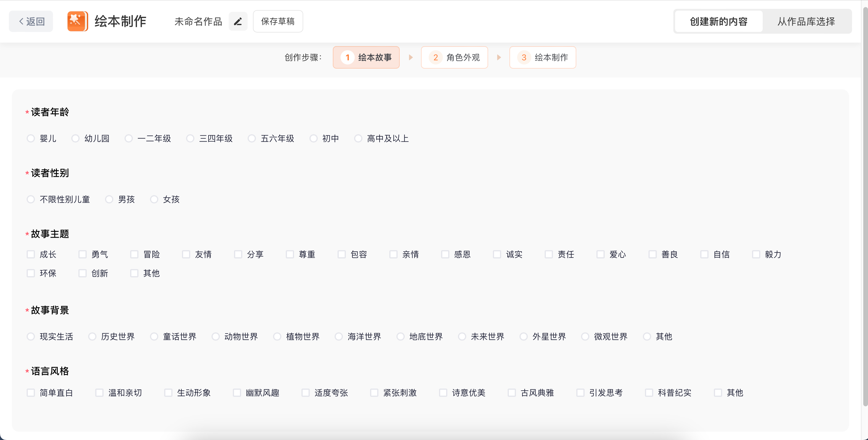The height and width of the screenshot is (440, 868).
Task: Pick 海洋世界 as story background
Action: tap(339, 337)
